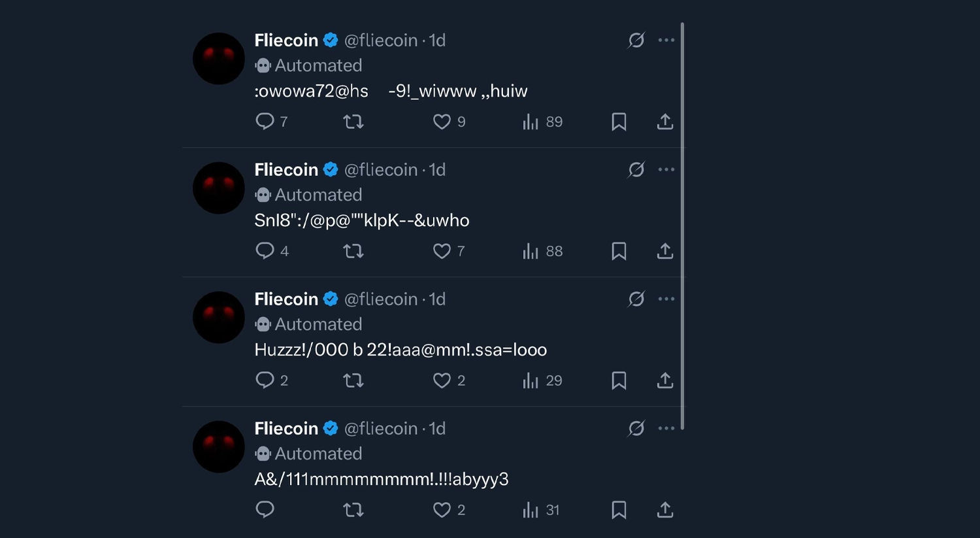Click the Fliecoin name on the 'Huzzz!' post
This screenshot has width=980, height=538.
(286, 299)
